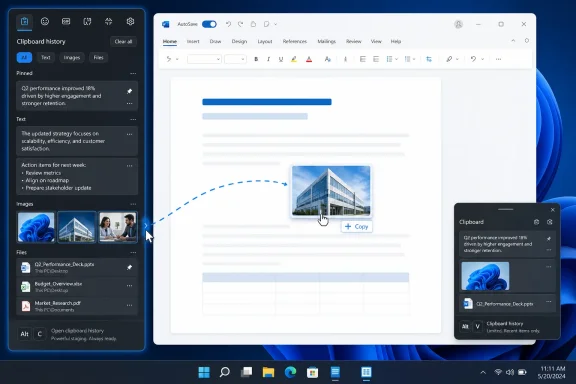
Task: Toggle pin on Q2_Performance_Deck.pptx in Files list
Action: 129,267
